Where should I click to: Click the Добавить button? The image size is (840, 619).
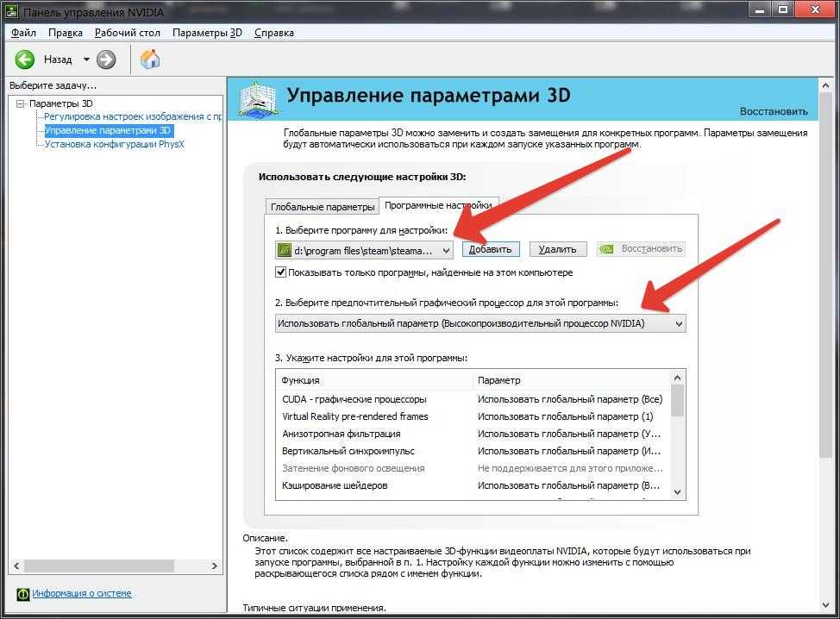pyautogui.click(x=490, y=249)
